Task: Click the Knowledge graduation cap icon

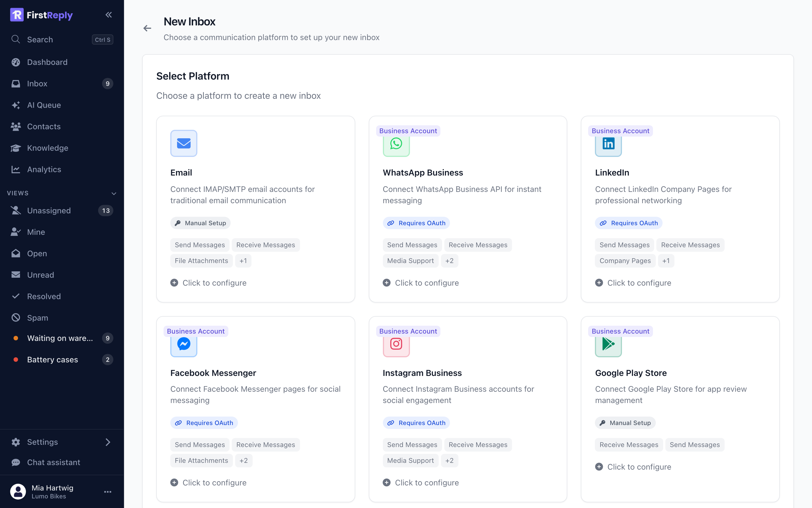Action: pos(16,148)
